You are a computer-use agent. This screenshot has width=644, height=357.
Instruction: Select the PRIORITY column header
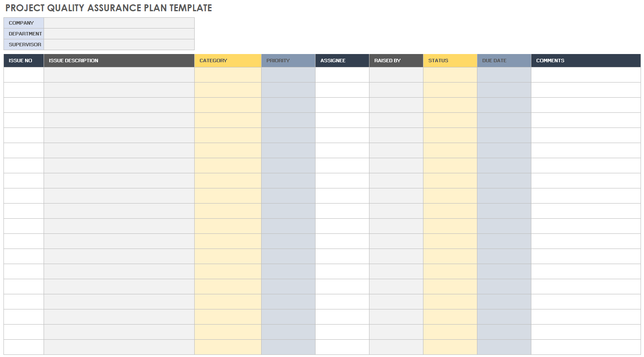[x=288, y=61]
